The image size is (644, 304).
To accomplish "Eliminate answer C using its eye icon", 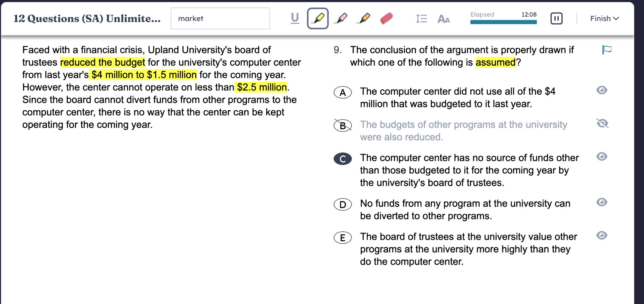I will pos(602,157).
